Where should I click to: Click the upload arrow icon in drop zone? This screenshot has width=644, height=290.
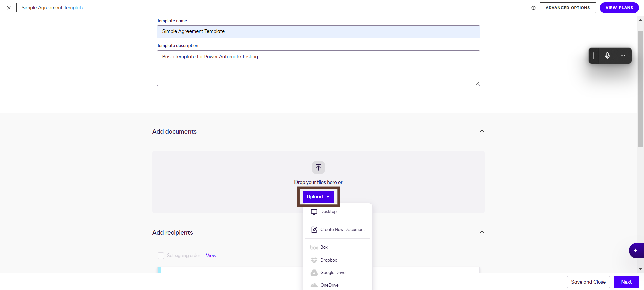318,168
